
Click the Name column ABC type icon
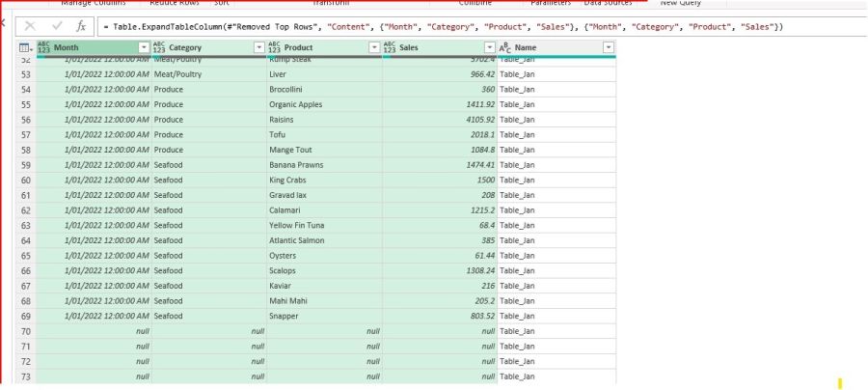pos(504,47)
